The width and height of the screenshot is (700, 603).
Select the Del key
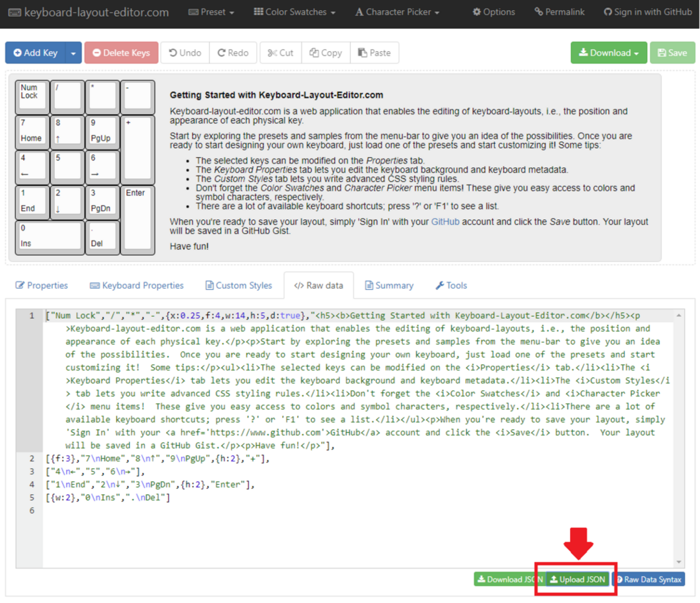(x=102, y=237)
